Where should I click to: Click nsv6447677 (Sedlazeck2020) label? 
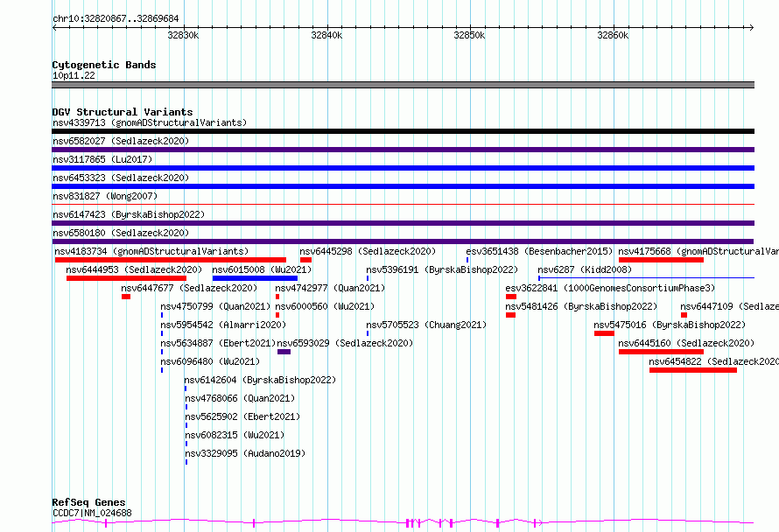(x=189, y=288)
